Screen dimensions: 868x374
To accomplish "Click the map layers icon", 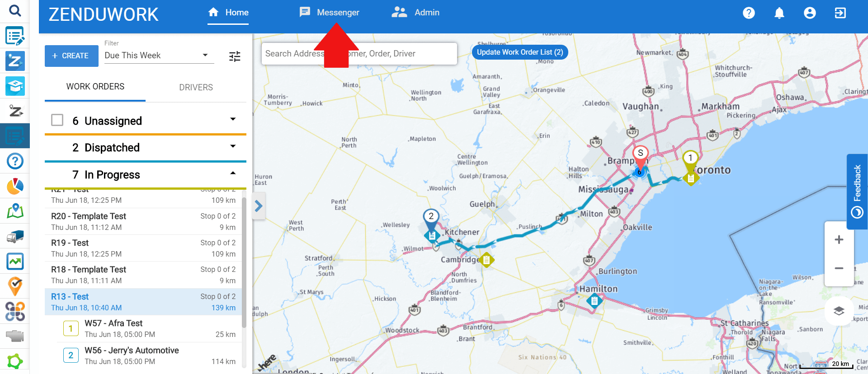I will pyautogui.click(x=839, y=311).
